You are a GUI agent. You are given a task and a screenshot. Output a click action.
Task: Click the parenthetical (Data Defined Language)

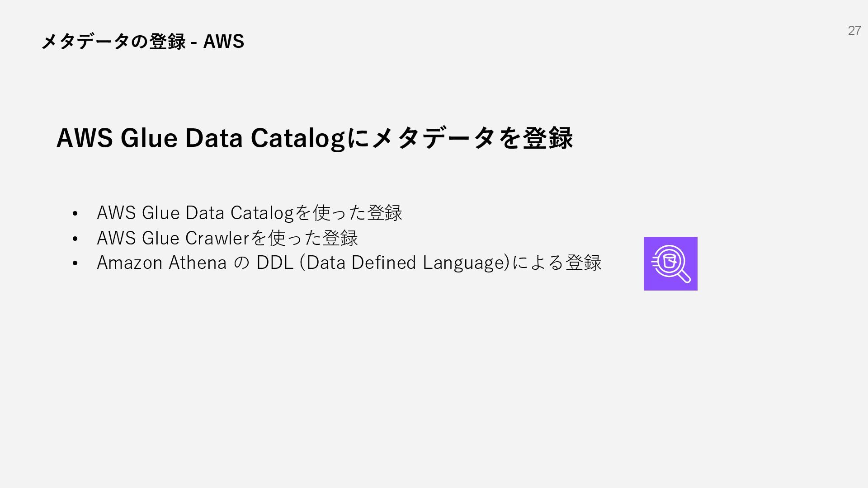(405, 263)
